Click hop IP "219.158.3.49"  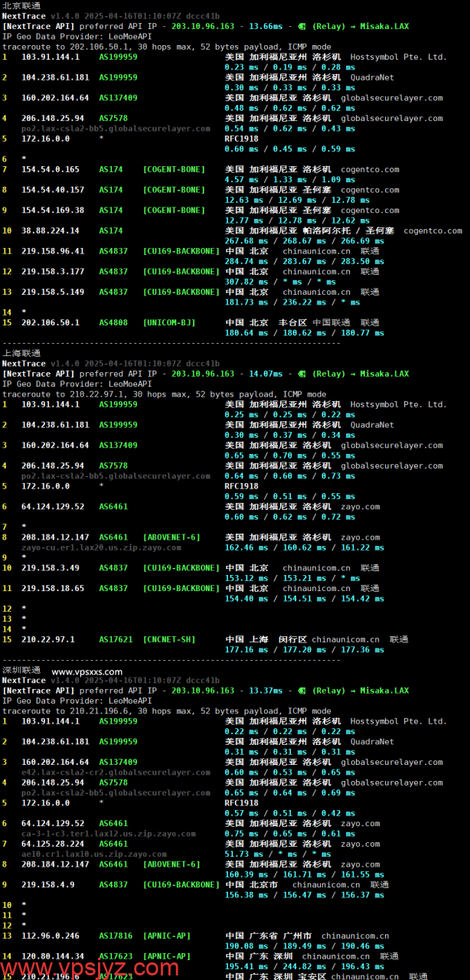click(51, 568)
